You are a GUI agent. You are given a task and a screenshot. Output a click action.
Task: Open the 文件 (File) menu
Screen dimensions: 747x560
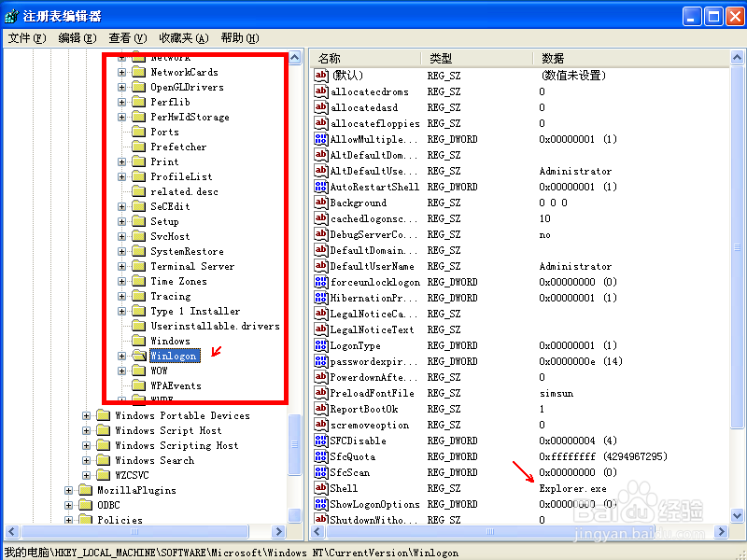click(x=27, y=38)
